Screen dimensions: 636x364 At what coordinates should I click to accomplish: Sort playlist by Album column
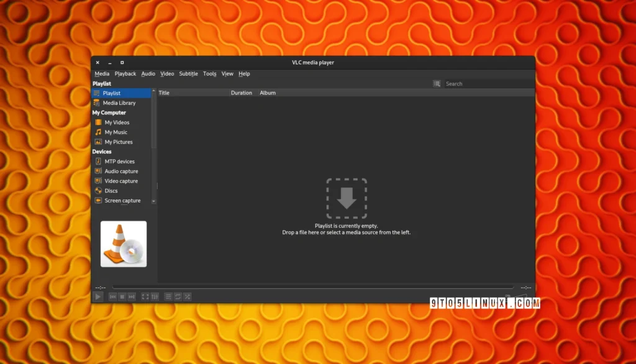(x=396, y=93)
